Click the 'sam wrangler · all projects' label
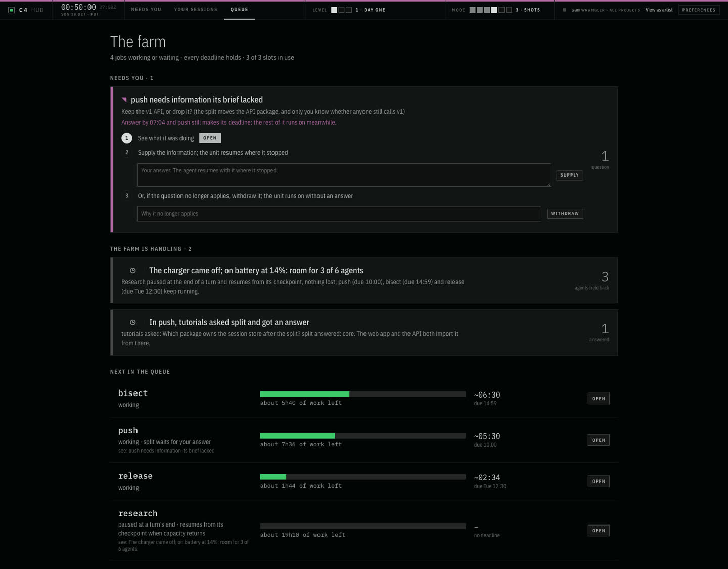This screenshot has height=569, width=728. coord(605,10)
